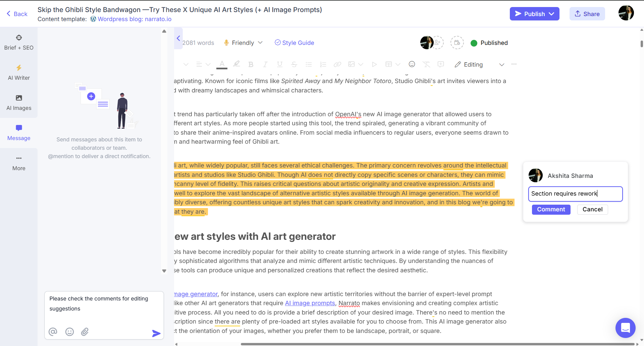The image size is (644, 346).
Task: Collapse the left panel with the chevron
Action: click(178, 38)
